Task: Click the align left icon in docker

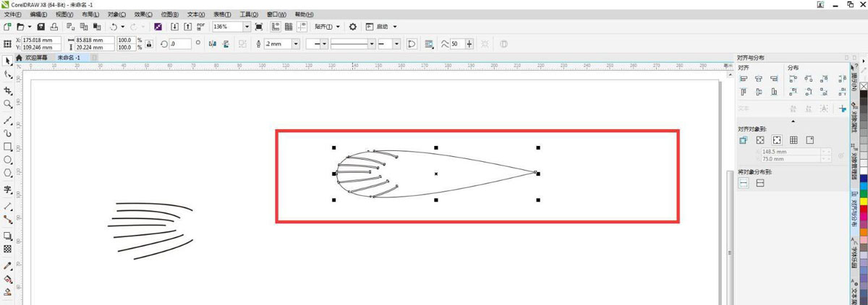Action: tap(743, 79)
